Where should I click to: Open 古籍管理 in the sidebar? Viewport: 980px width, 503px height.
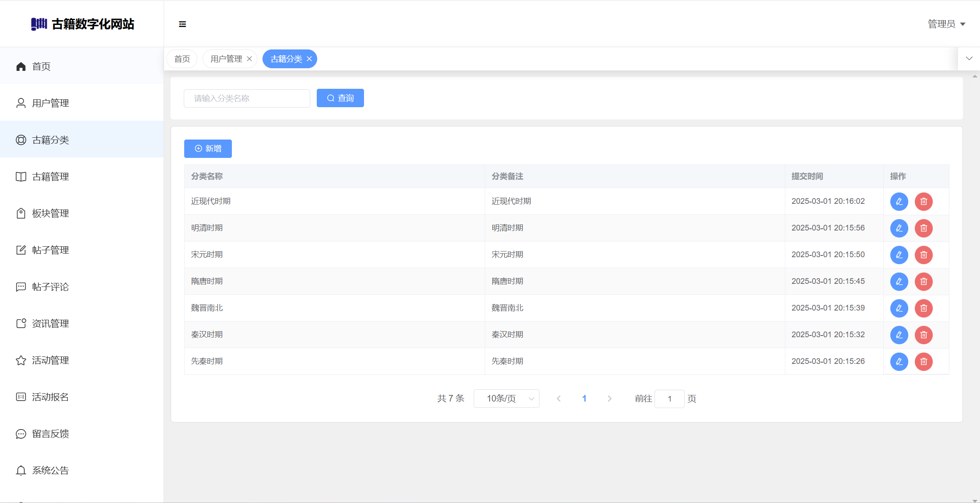tap(50, 177)
